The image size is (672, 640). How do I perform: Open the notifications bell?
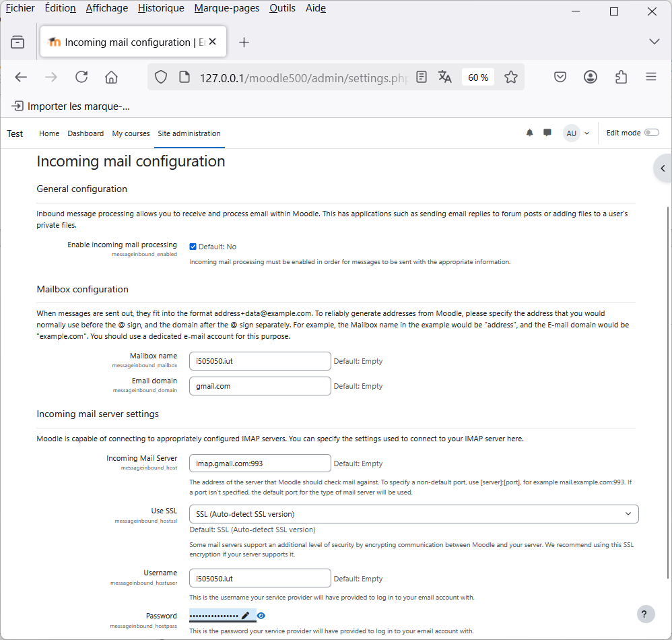point(530,133)
